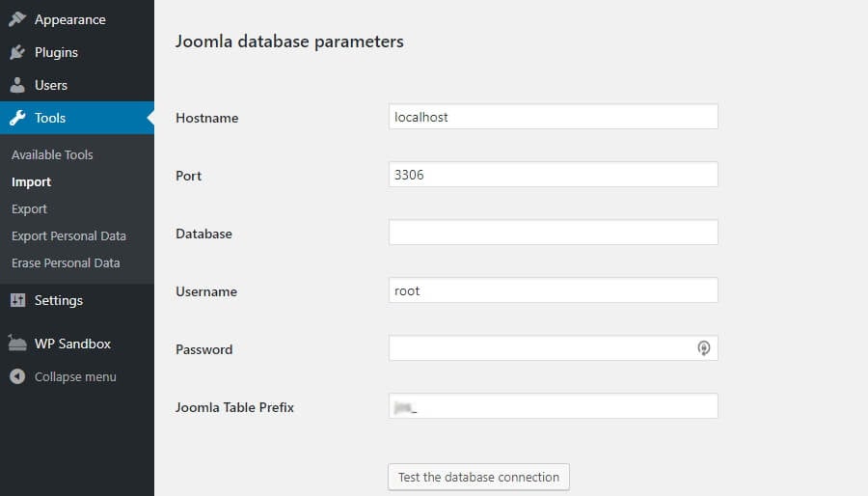Click the Plugins plug icon
The height and width of the screenshot is (496, 868).
17,52
